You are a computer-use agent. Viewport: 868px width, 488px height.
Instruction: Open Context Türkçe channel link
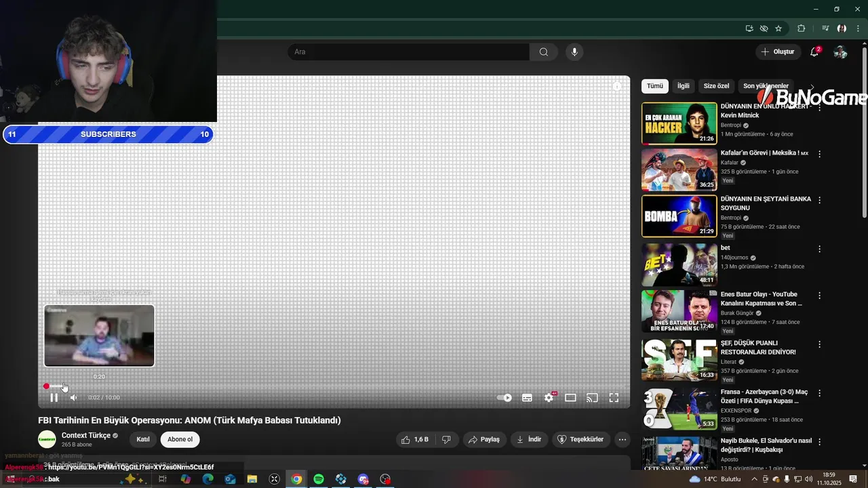click(85, 435)
